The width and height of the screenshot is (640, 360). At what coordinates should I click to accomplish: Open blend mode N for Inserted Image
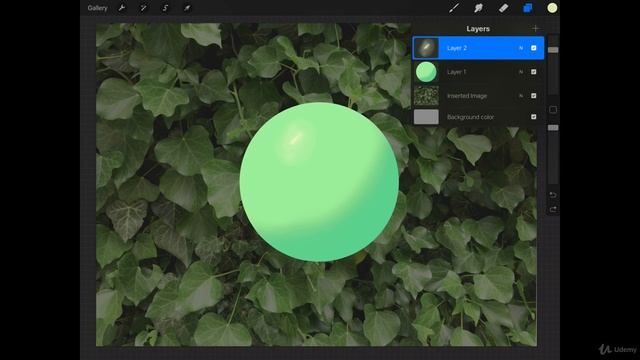(x=521, y=96)
